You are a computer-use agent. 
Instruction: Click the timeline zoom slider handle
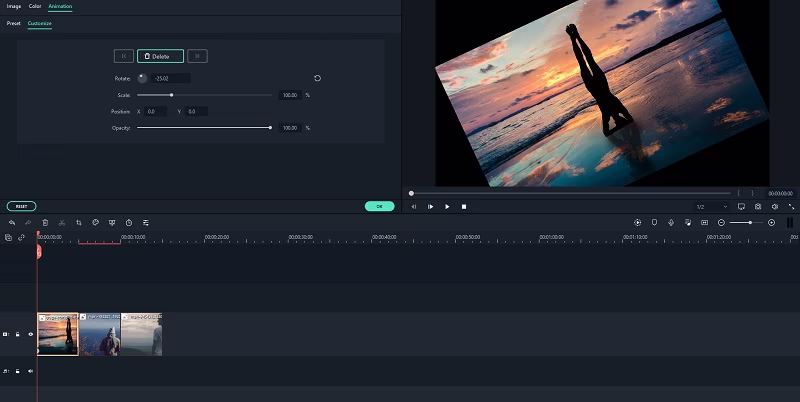click(750, 222)
